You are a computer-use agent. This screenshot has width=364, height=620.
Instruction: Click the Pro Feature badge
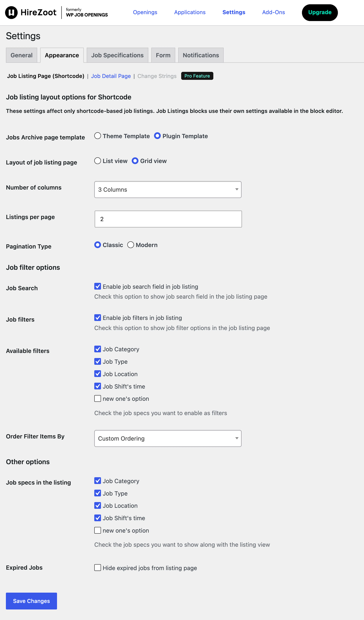(197, 76)
